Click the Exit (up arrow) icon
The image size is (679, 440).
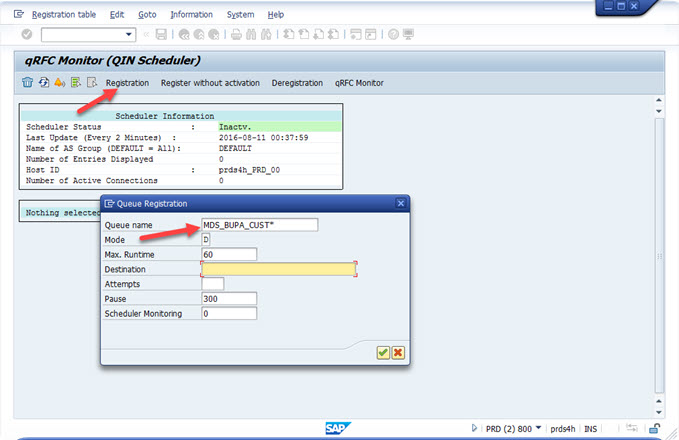199,34
